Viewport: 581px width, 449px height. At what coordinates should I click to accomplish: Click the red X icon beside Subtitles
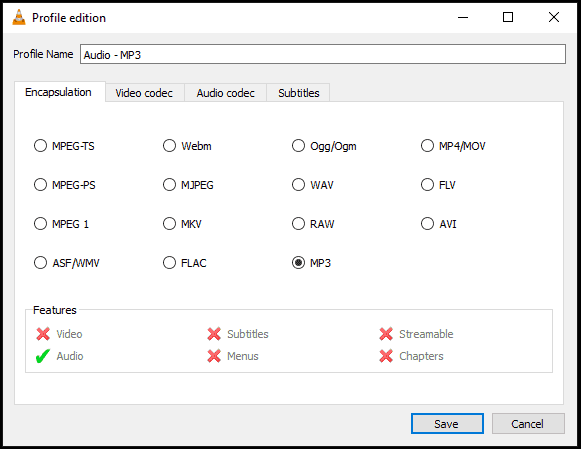coord(214,334)
